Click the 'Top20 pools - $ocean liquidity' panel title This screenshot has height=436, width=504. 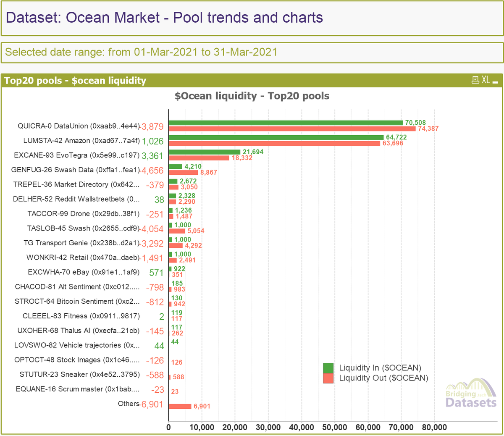[75, 80]
